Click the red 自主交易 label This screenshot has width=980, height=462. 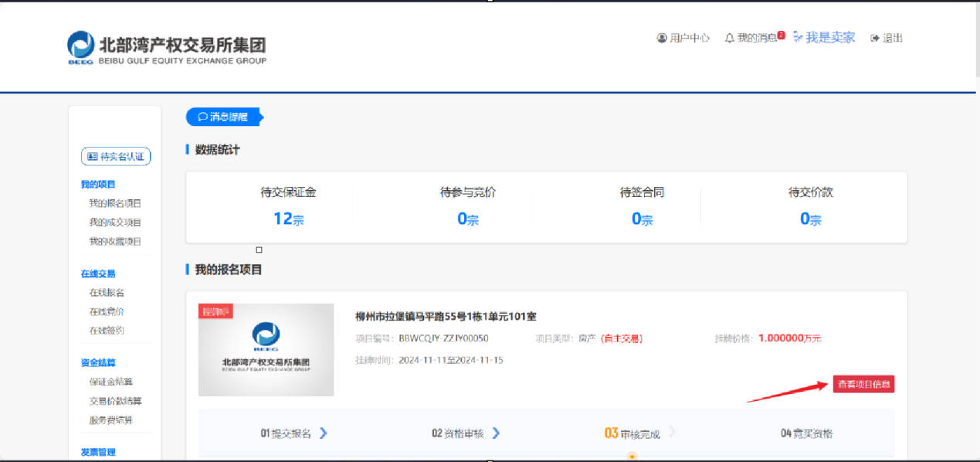622,338
